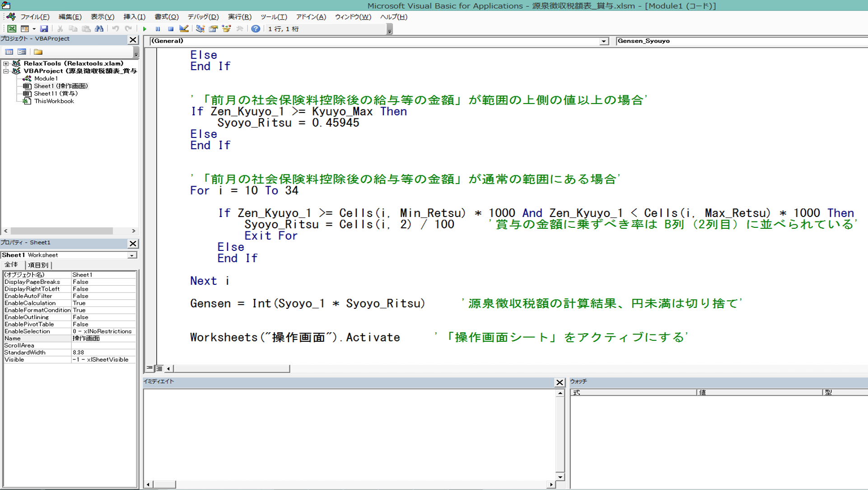Open Find with the binoculars icon
The image size is (868, 490).
99,28
